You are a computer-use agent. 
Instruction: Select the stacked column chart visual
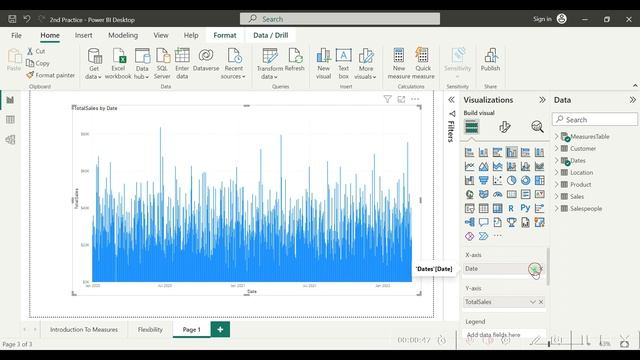pos(483,152)
